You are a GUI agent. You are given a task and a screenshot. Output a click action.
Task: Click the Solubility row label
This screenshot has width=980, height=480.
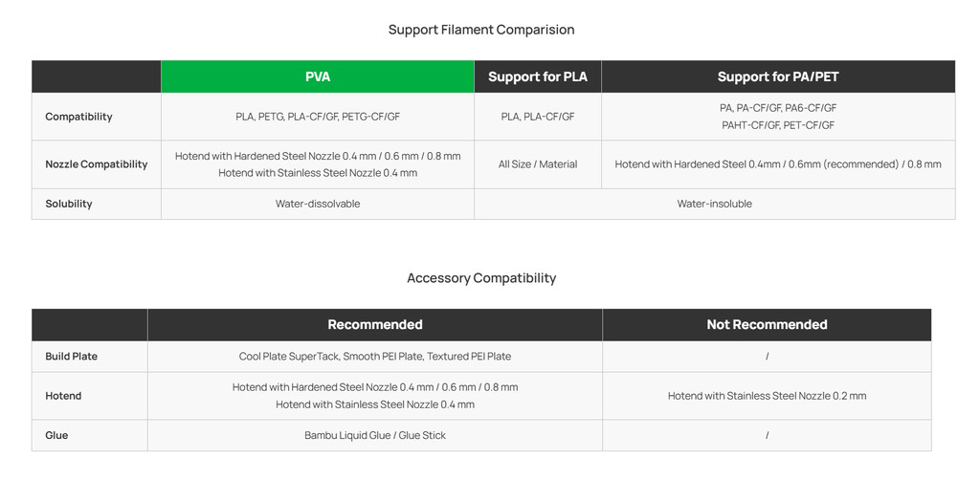coord(68,204)
